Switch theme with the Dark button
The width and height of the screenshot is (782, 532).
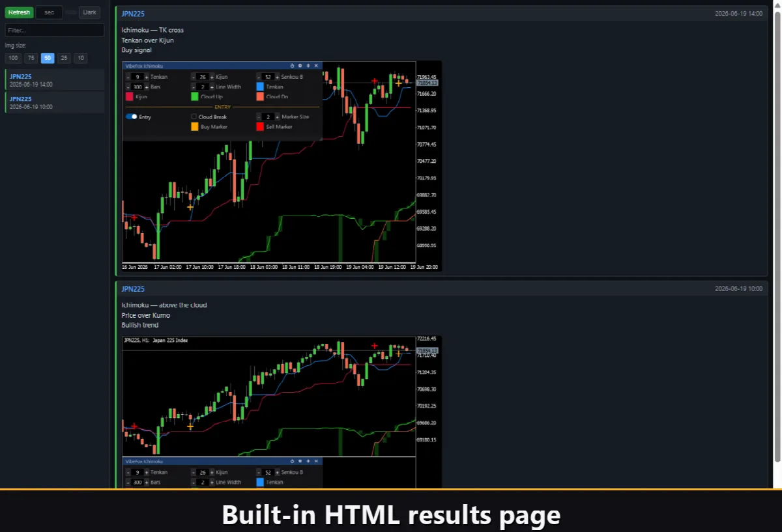coord(89,12)
